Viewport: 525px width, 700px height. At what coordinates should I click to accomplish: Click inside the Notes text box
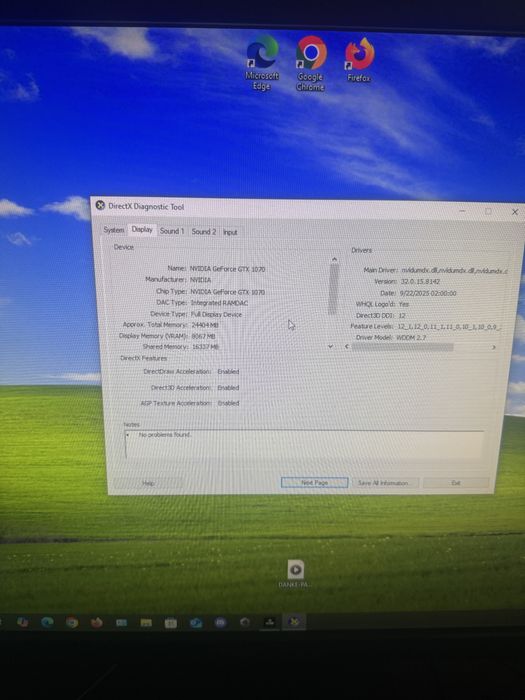click(304, 444)
